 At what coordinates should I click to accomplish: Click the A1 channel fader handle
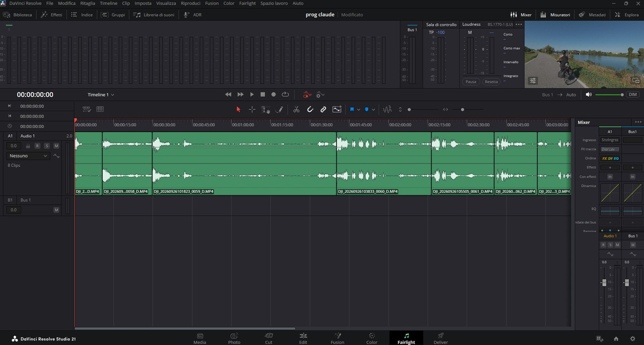[x=604, y=283]
